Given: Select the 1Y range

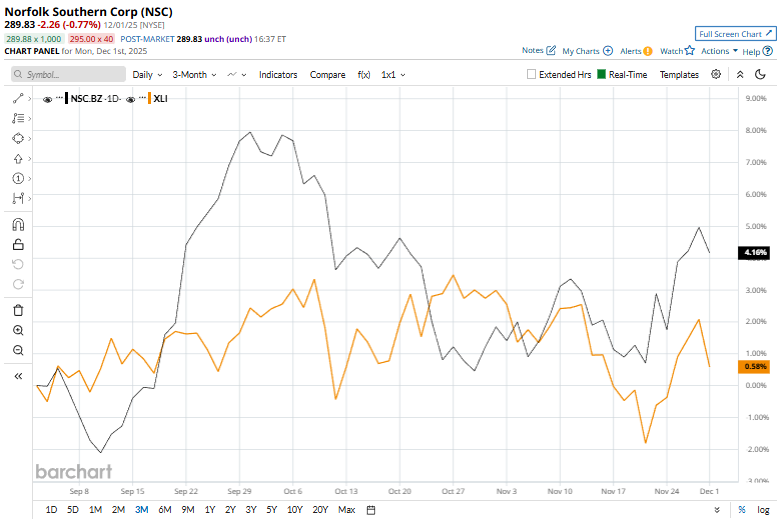Looking at the screenshot, I should (210, 510).
